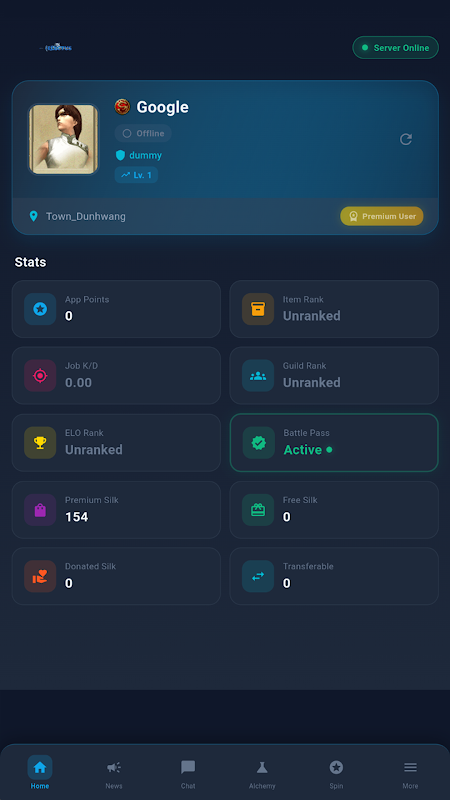
Task: Tap the ELO Rank trophy icon
Action: click(40, 442)
